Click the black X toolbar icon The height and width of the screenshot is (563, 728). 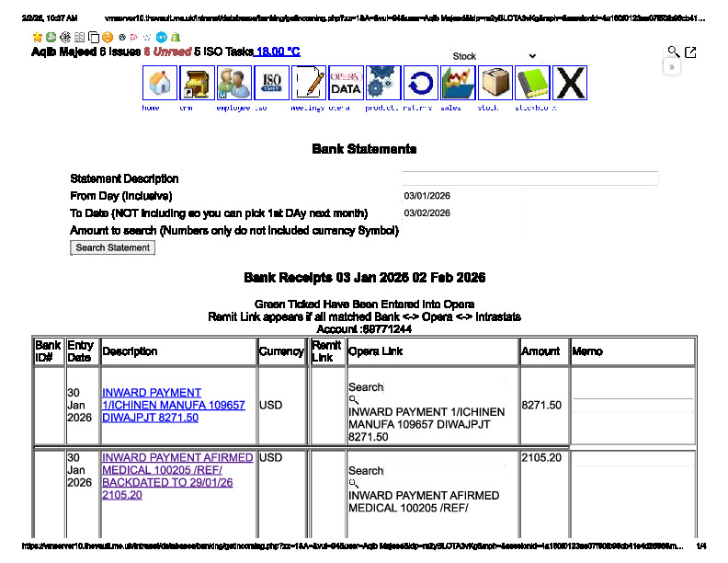pyautogui.click(x=570, y=84)
